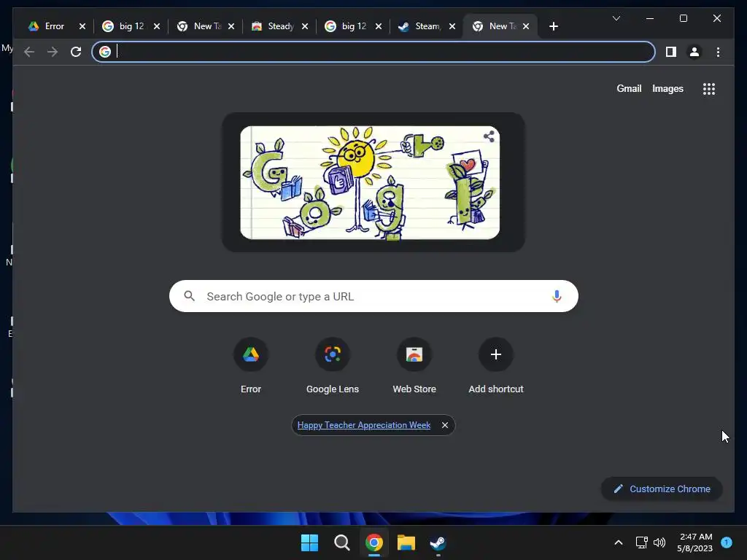Reload the current page

pos(76,52)
